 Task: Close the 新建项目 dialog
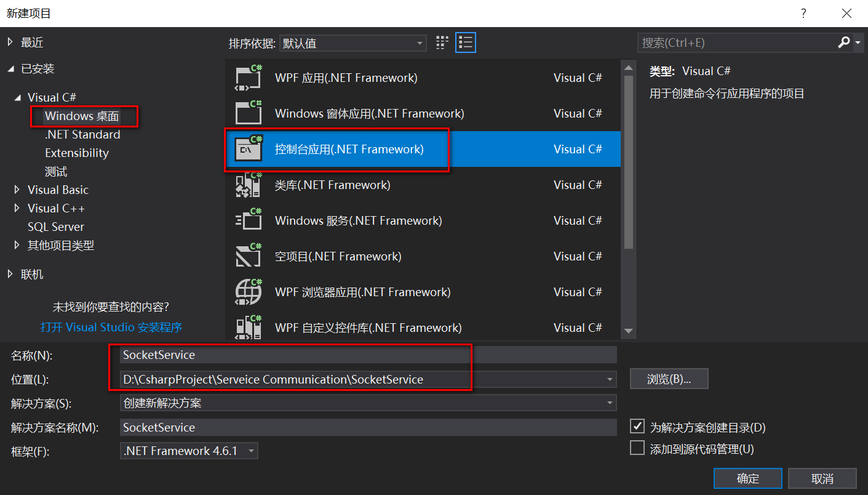(x=847, y=13)
